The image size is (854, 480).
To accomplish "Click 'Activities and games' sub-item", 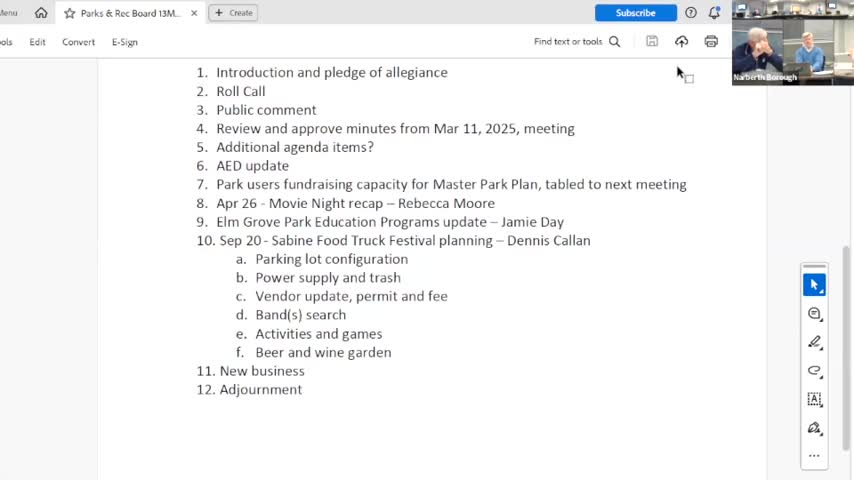I will click(x=319, y=333).
